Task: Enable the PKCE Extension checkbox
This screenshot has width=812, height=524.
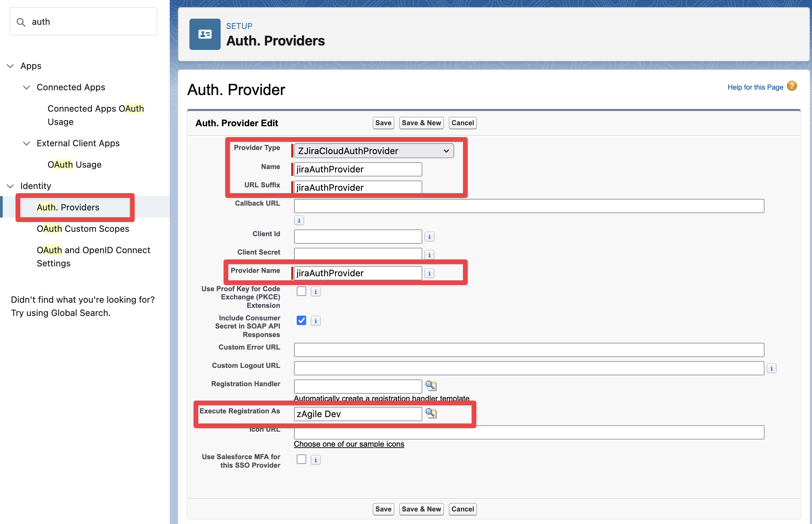Action: click(301, 291)
